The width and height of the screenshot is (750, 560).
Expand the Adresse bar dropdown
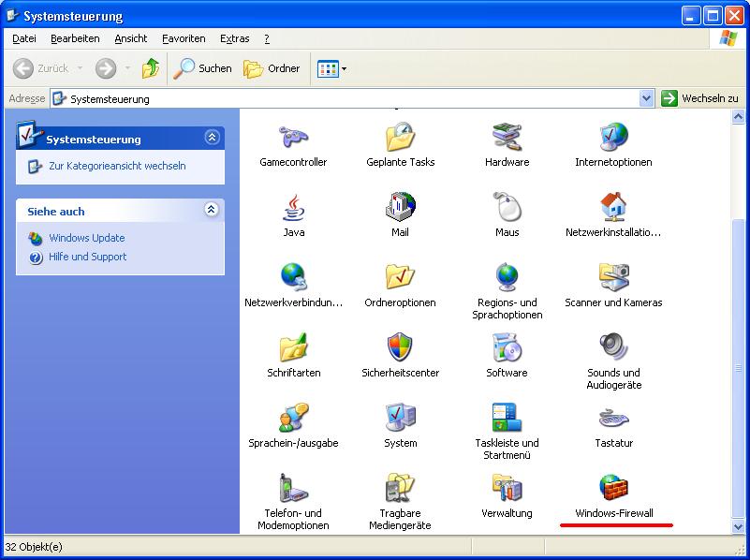pyautogui.click(x=646, y=98)
